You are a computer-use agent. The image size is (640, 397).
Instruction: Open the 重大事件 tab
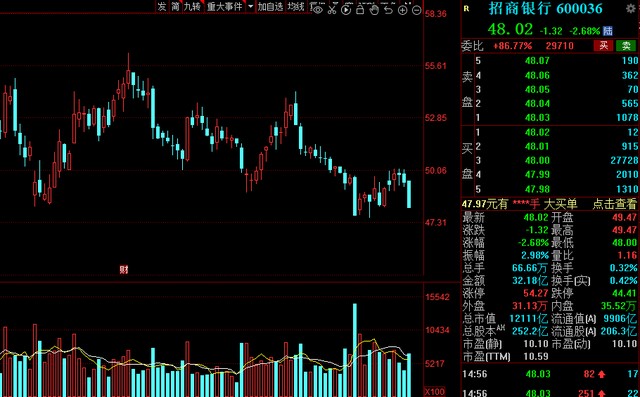224,7
